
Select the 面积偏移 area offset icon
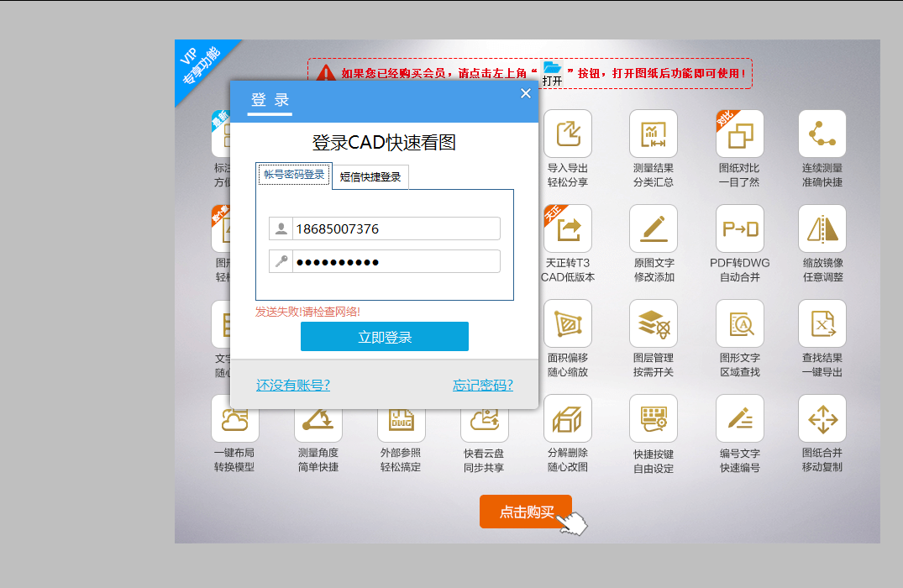tap(568, 323)
